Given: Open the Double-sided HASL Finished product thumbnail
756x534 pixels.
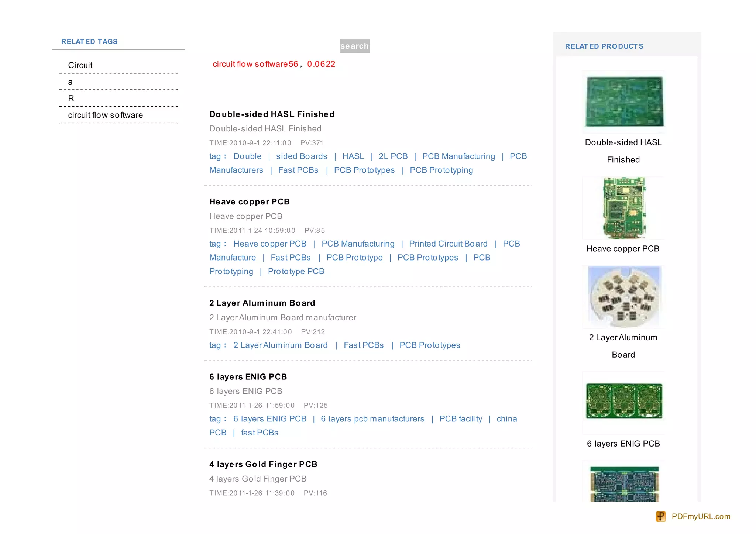Looking at the screenshot, I should [624, 101].
